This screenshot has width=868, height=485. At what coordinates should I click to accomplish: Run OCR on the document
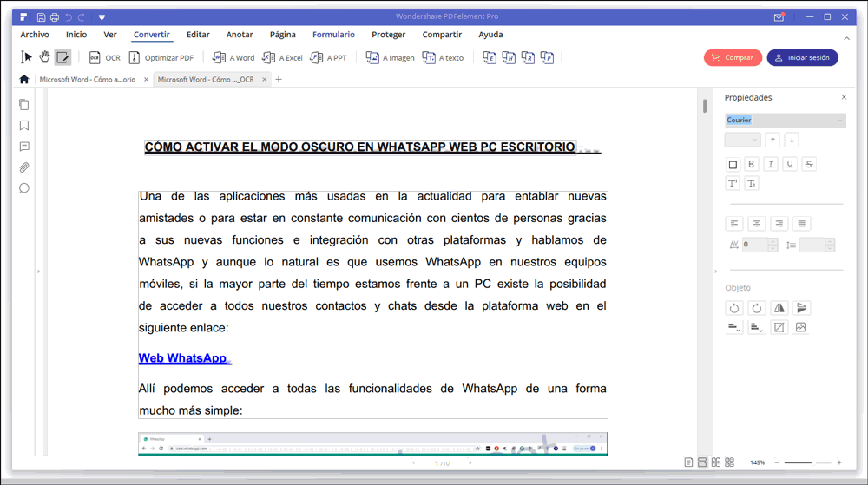point(105,57)
